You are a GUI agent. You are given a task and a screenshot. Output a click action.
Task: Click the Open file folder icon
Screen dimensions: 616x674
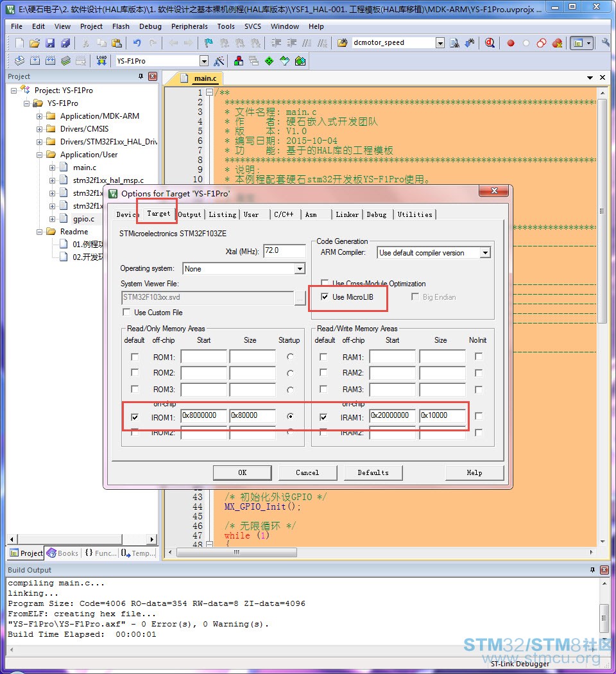35,42
